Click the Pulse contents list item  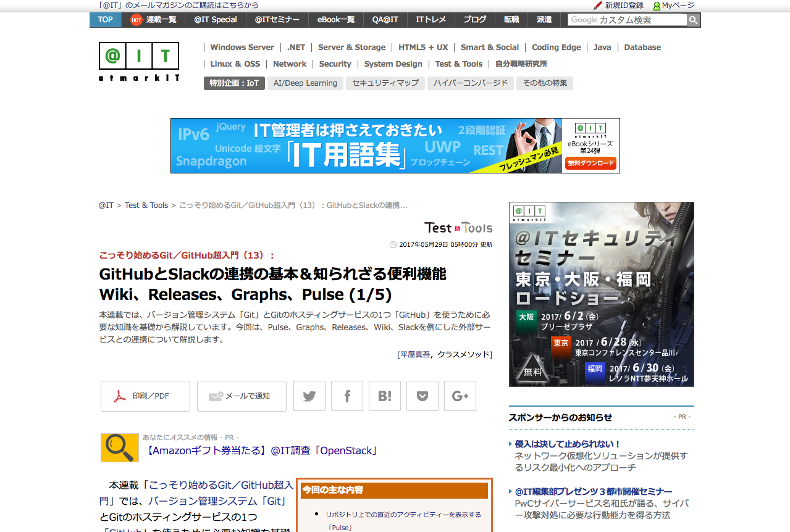(403, 521)
